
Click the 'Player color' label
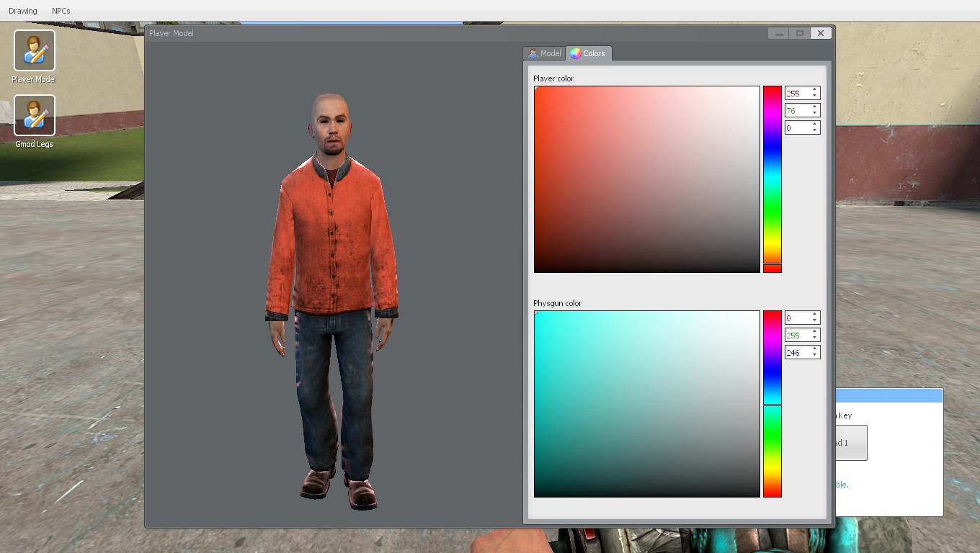tap(553, 78)
